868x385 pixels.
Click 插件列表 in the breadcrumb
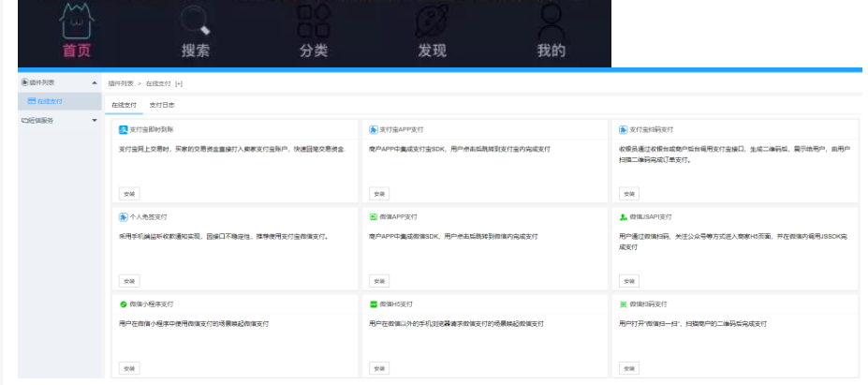click(x=121, y=83)
